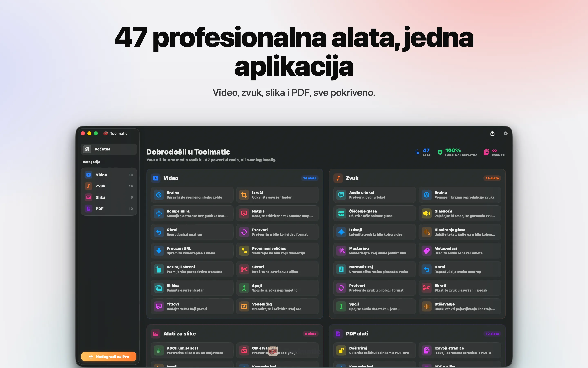Select Slika category in the sidebar
The width and height of the screenshot is (588, 368).
(109, 197)
